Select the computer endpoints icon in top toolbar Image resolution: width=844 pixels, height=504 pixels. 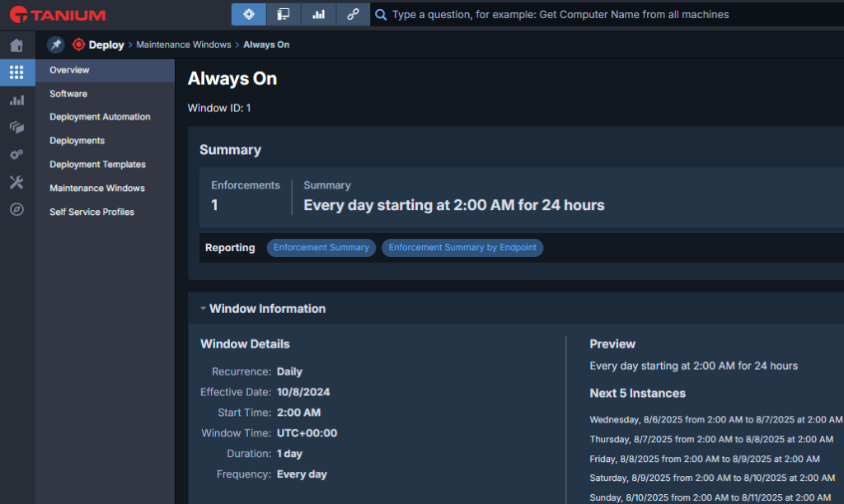[284, 14]
